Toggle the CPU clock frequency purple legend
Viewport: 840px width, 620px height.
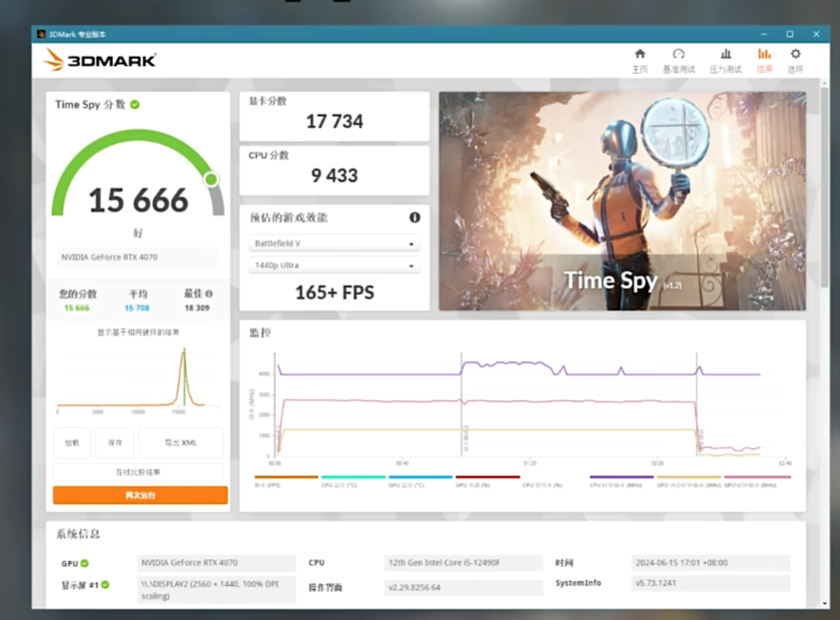coord(621,480)
